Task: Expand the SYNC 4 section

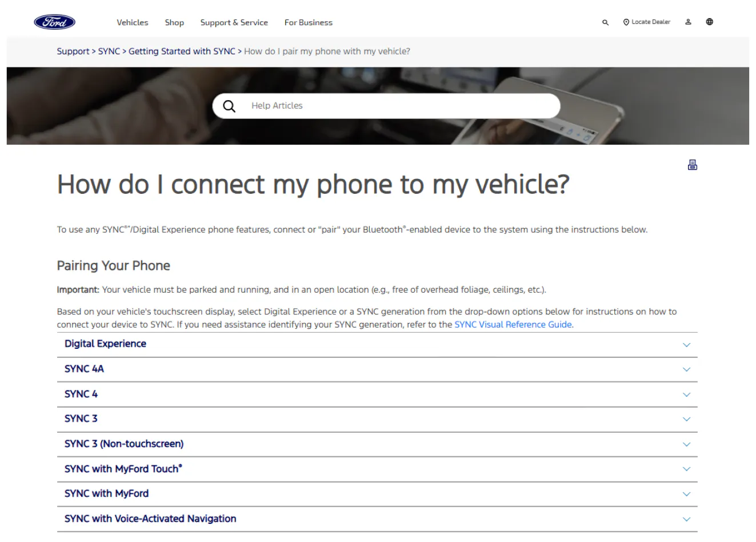Action: click(x=377, y=394)
